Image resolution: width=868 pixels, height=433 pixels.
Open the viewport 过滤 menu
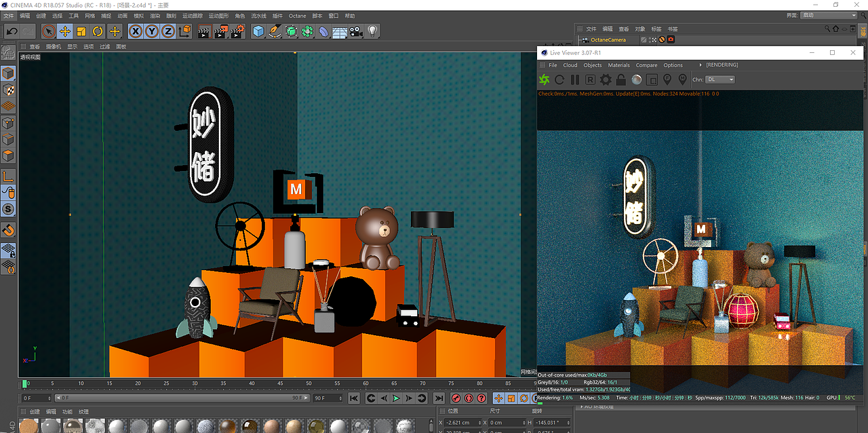[104, 47]
